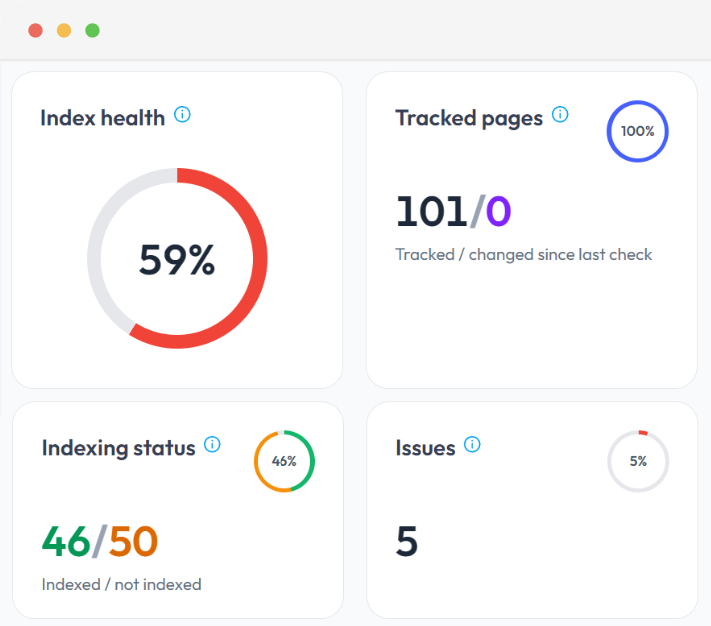Maximize the window using the green button
Image resolution: width=711 pixels, height=626 pixels.
93,30
